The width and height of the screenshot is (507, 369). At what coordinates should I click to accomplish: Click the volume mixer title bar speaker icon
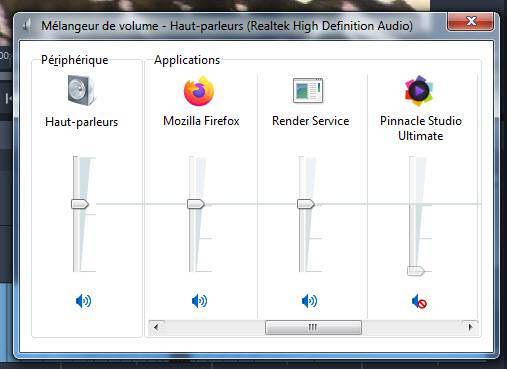27,26
